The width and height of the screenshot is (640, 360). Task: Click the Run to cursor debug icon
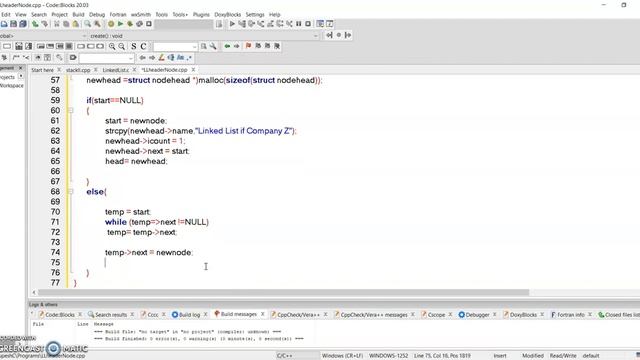point(242,24)
